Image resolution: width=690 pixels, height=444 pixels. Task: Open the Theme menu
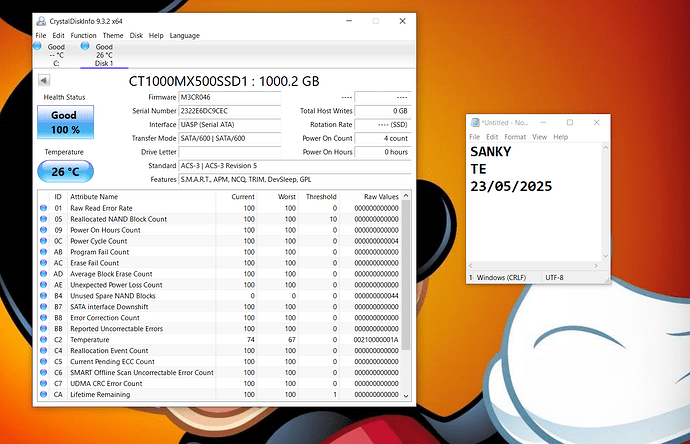[x=113, y=35]
